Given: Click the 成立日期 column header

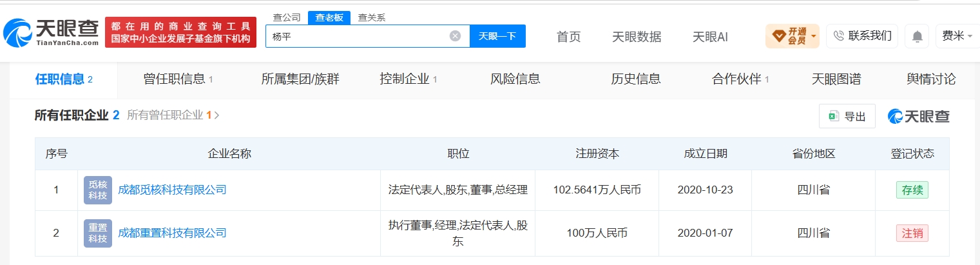Looking at the screenshot, I should pyautogui.click(x=706, y=154).
